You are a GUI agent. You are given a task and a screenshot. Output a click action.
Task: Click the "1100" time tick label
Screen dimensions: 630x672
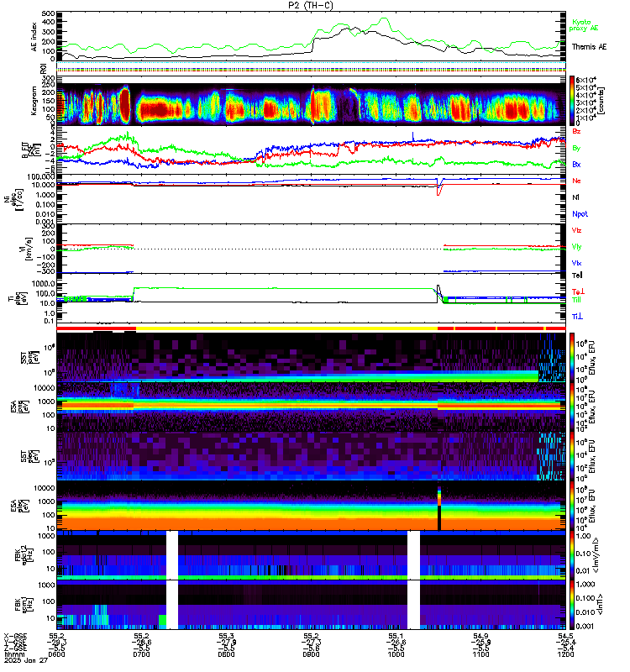[480, 654]
